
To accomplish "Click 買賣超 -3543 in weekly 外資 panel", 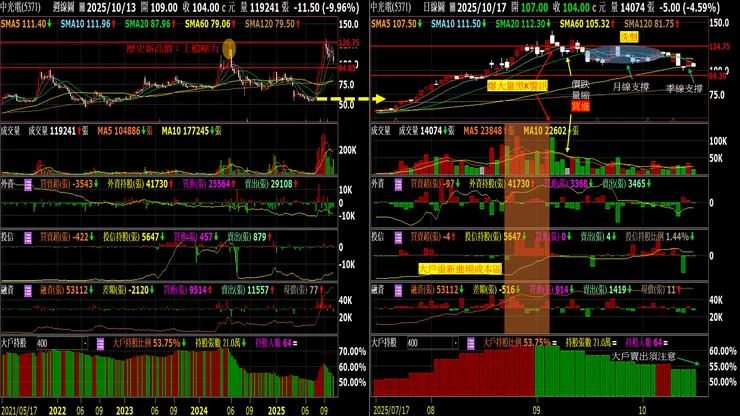I will (x=69, y=184).
